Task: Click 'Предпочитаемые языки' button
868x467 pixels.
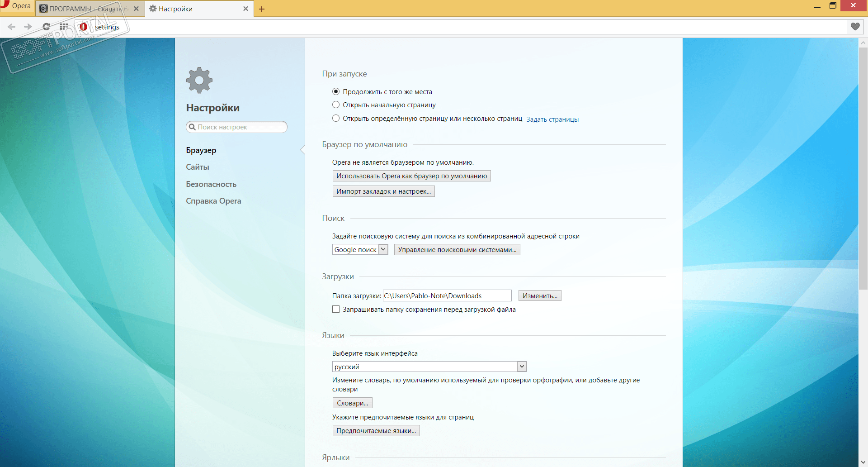Action: tap(376, 431)
